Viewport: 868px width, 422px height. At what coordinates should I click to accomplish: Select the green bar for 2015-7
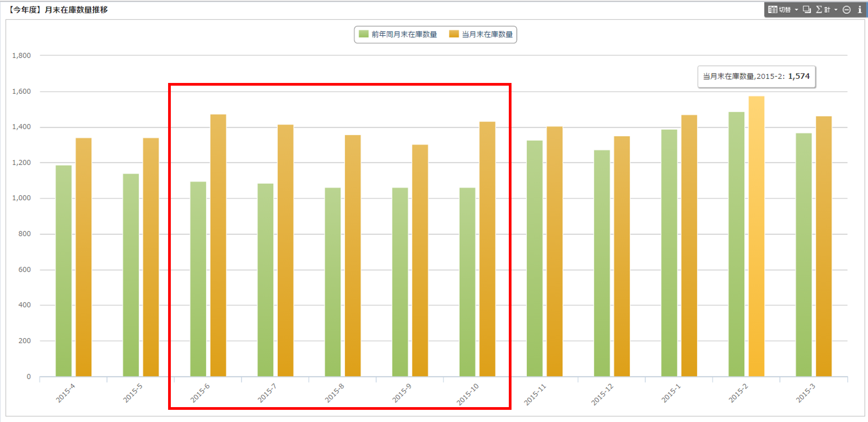point(265,280)
